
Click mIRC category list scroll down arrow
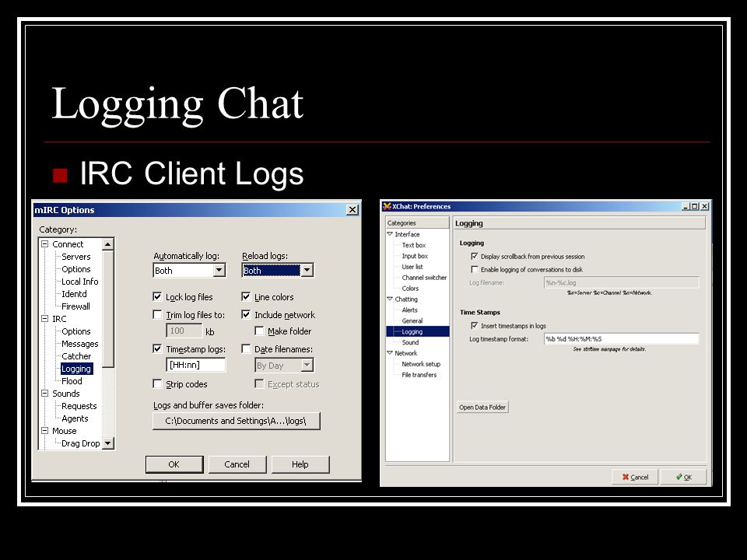(x=107, y=443)
